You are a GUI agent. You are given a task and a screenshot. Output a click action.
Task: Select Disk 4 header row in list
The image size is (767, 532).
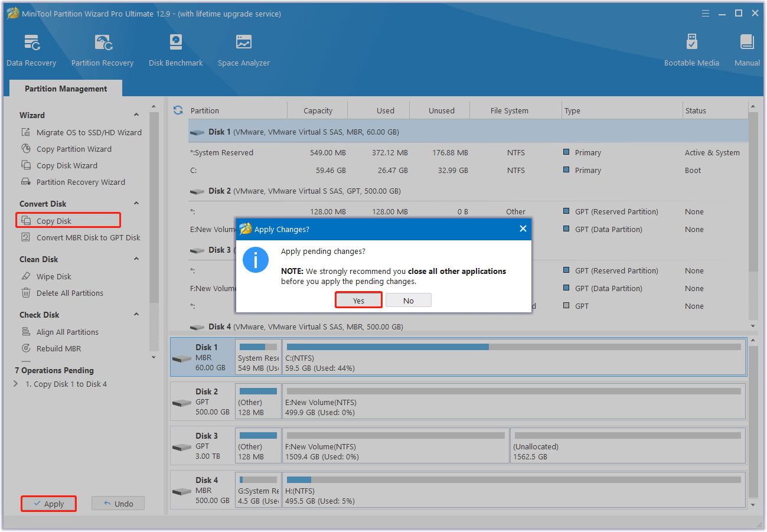coord(468,327)
